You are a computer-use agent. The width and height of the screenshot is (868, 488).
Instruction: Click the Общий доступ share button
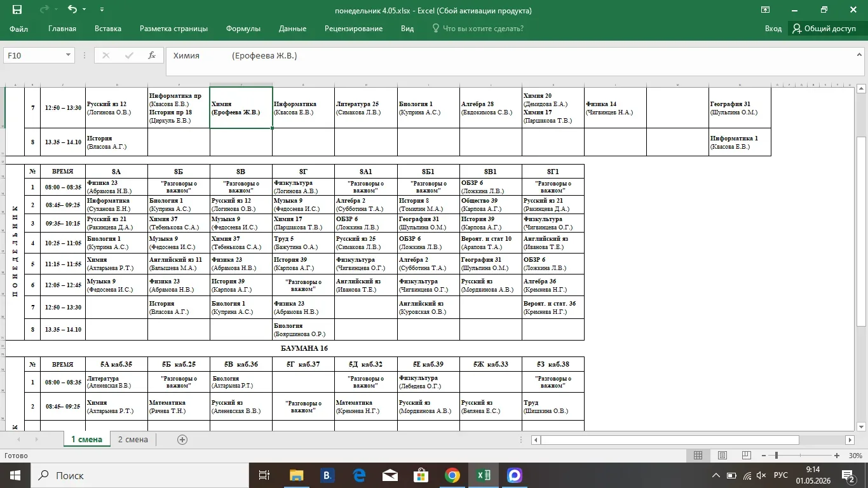pos(824,29)
